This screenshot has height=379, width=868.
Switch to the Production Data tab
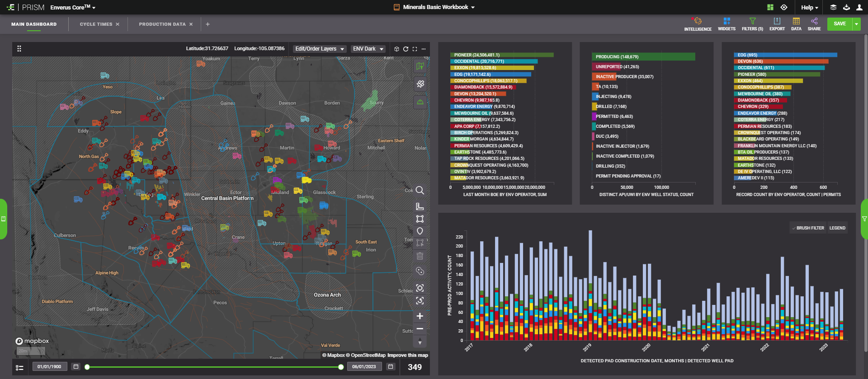click(x=162, y=24)
